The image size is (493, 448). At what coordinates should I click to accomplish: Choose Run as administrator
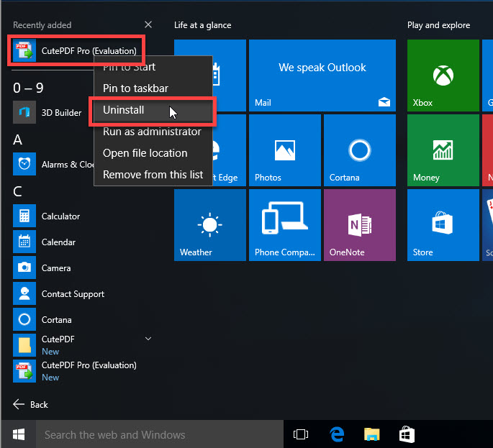tap(153, 132)
